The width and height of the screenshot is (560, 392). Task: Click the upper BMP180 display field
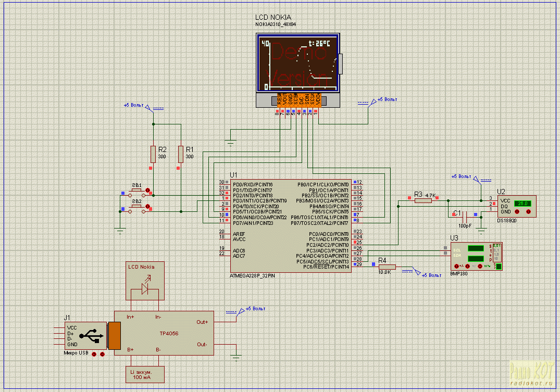click(476, 248)
